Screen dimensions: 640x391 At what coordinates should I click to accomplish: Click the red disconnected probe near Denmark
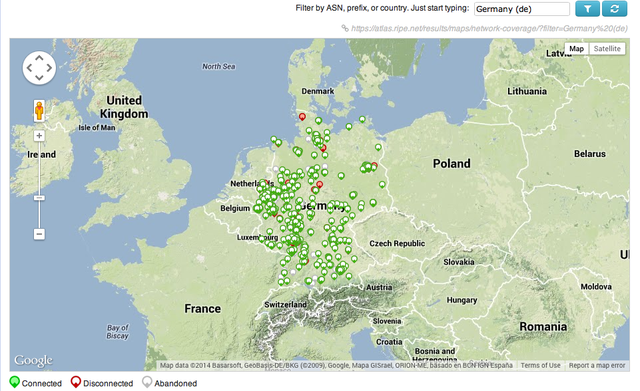302,117
